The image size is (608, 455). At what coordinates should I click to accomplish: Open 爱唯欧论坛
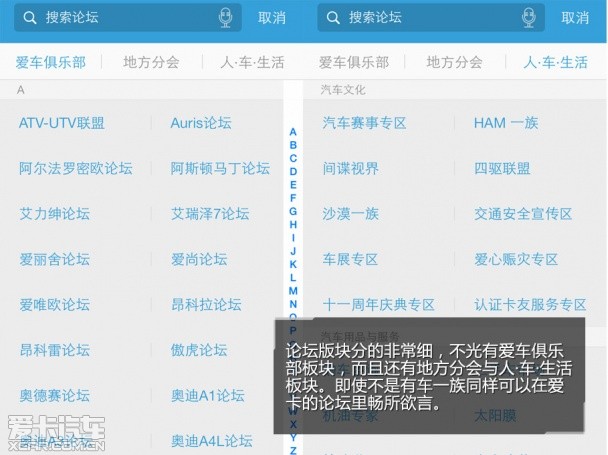pos(55,305)
